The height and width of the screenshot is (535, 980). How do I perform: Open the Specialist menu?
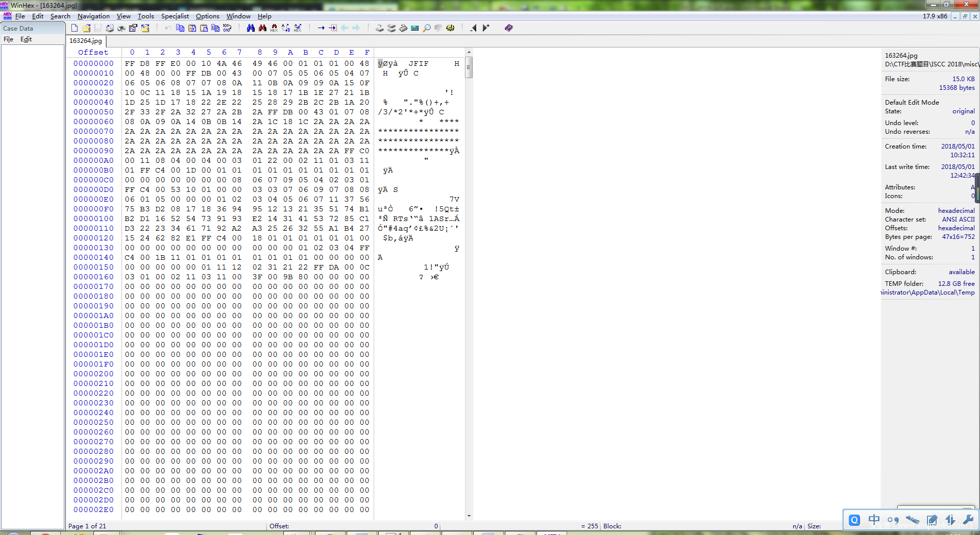point(175,16)
